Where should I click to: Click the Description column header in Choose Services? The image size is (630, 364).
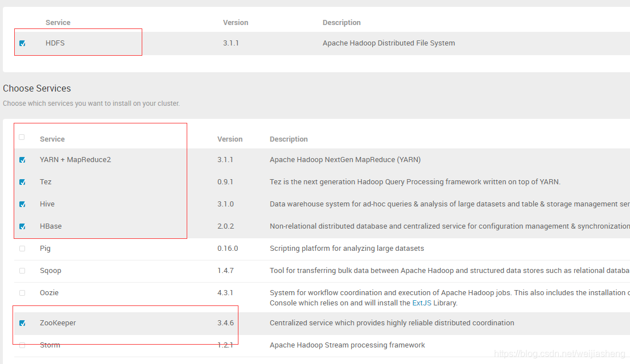[x=289, y=139]
